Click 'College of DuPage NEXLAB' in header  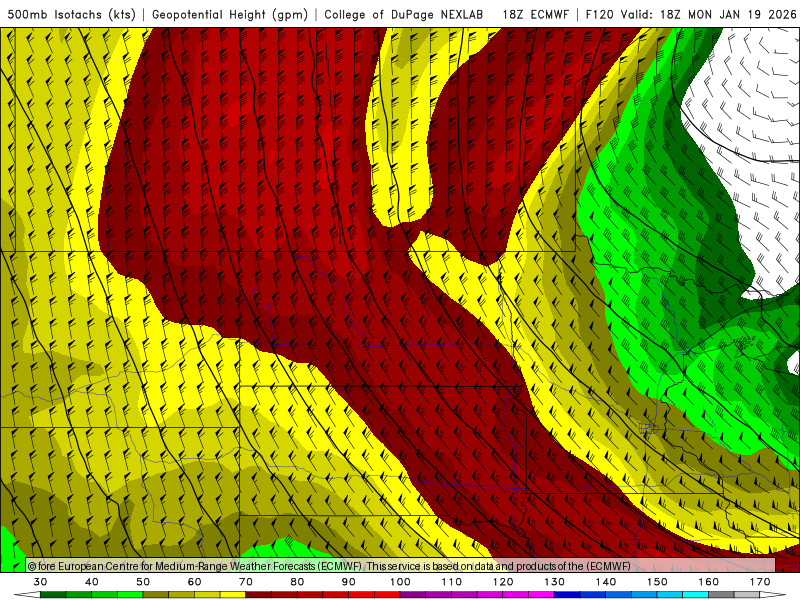coord(404,15)
